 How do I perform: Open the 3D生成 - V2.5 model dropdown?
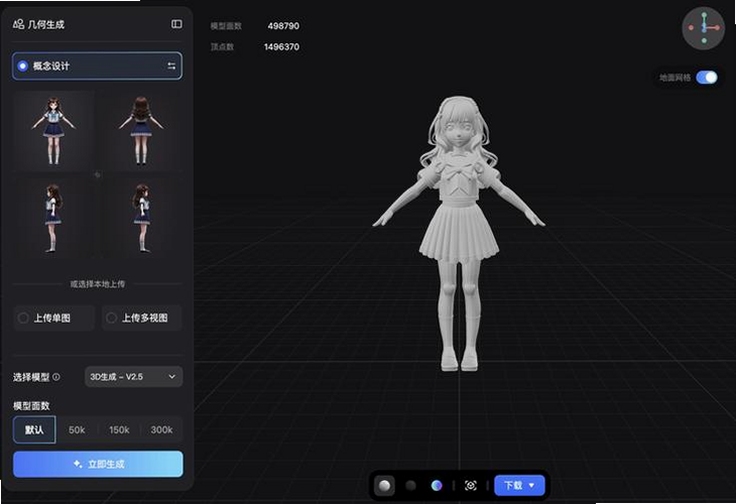click(133, 377)
